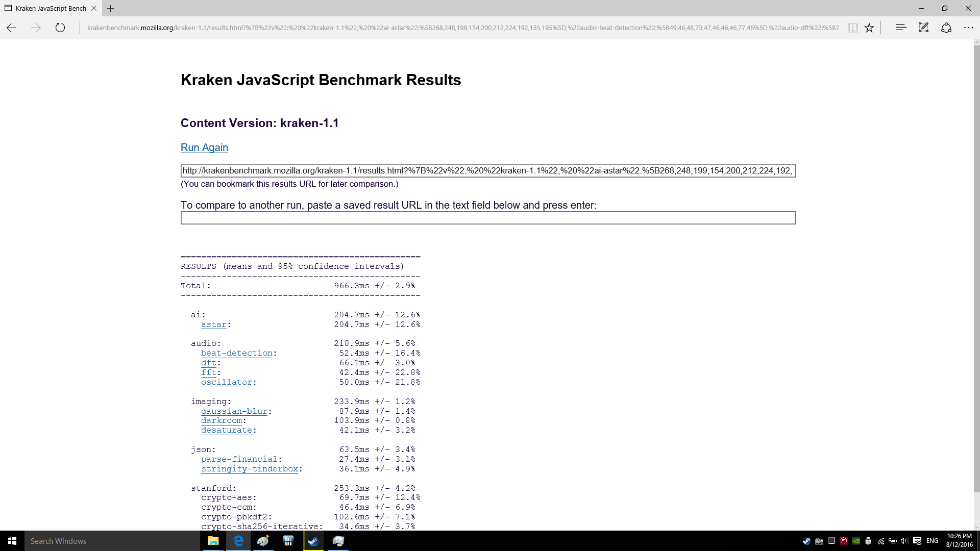980x551 pixels.
Task: Click the empty compare URL field
Action: coord(487,218)
